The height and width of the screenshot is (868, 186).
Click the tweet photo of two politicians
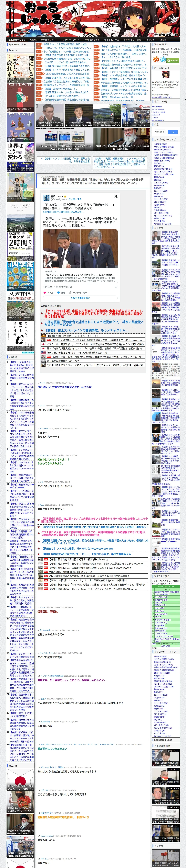point(80,249)
